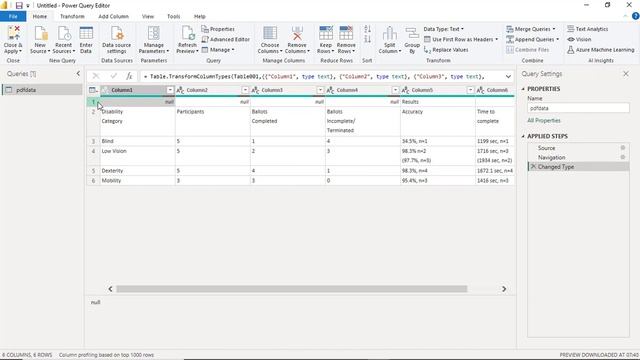Click the horizontal scrollbar thumb

pos(291,289)
